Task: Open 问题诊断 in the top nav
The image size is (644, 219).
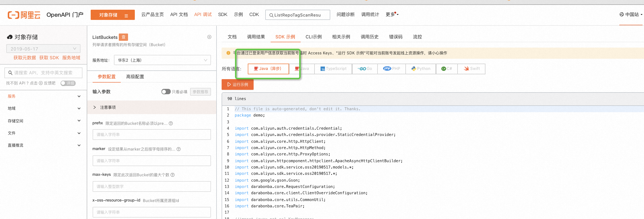Action: [x=346, y=15]
